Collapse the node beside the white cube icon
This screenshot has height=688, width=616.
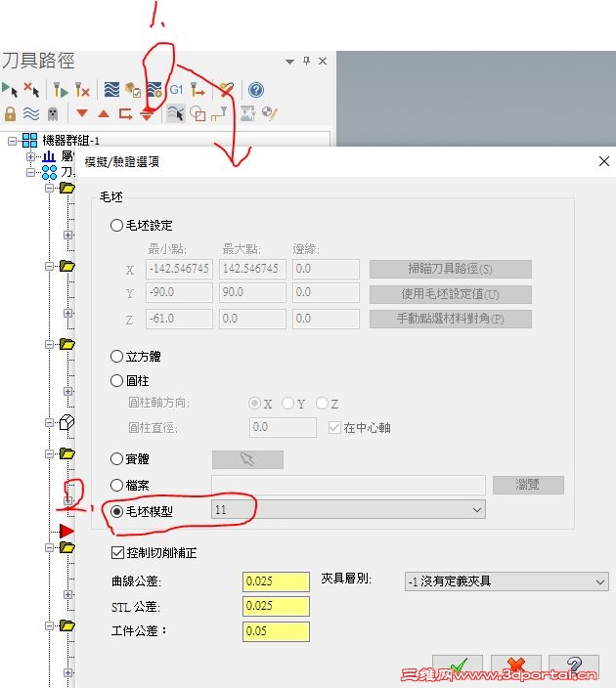coord(50,422)
